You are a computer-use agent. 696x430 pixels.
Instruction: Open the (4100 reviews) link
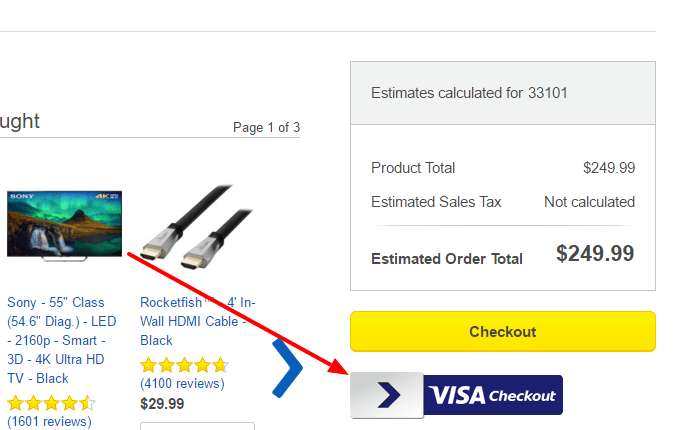(x=182, y=383)
